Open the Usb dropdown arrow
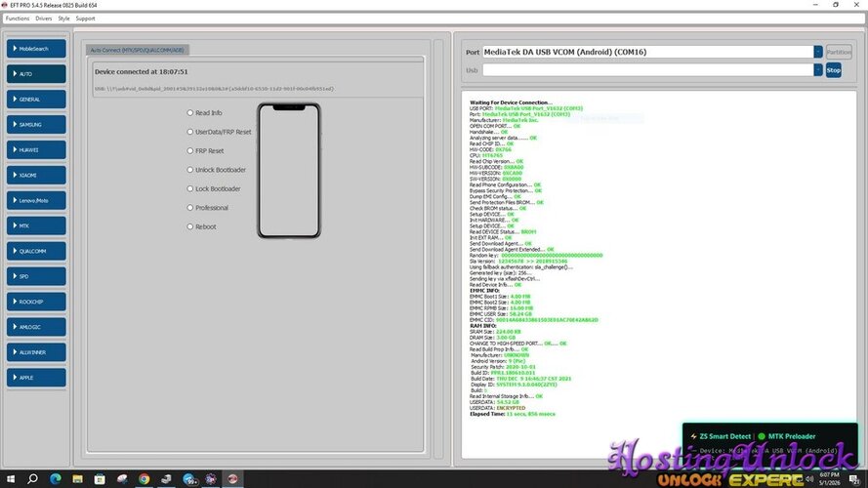This screenshot has width=868, height=488. click(817, 69)
